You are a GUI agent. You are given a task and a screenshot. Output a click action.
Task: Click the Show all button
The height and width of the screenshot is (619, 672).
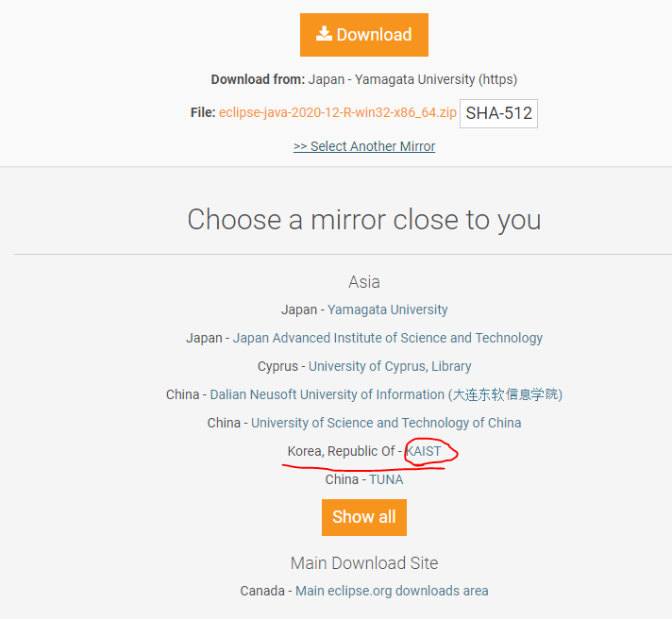[364, 517]
